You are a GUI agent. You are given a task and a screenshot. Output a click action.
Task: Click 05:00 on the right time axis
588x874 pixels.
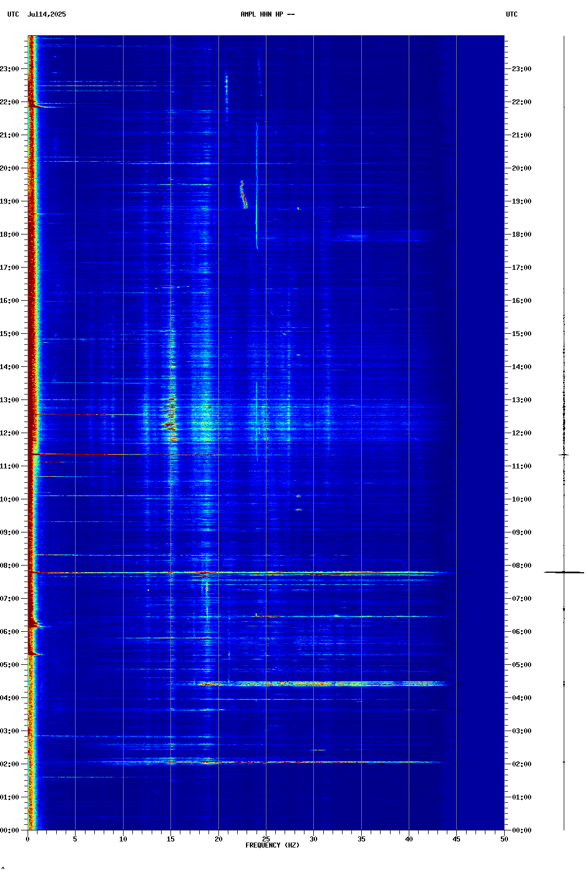[522, 665]
